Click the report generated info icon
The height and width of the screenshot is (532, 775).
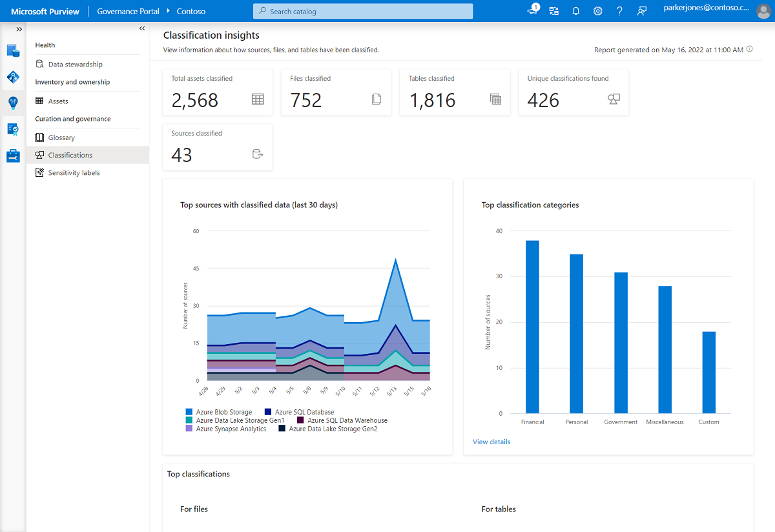749,50
